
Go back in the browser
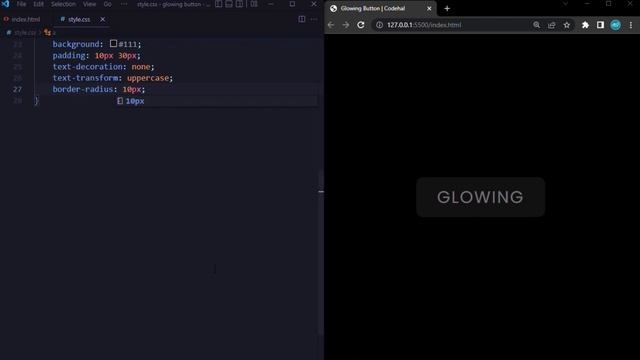pos(331,25)
